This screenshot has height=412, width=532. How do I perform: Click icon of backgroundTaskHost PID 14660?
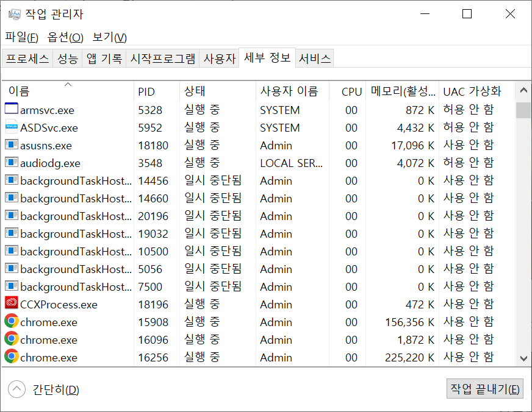click(x=11, y=197)
